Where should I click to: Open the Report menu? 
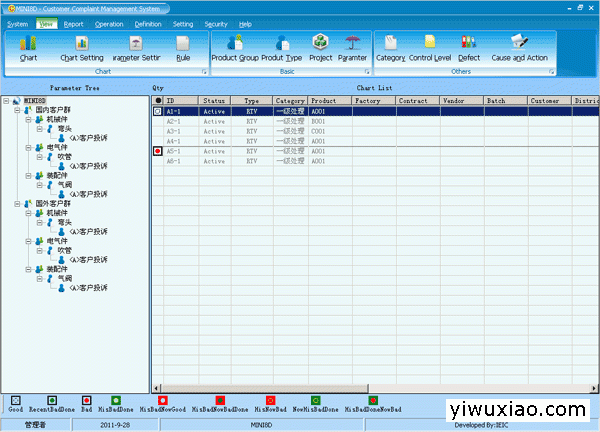coord(74,23)
